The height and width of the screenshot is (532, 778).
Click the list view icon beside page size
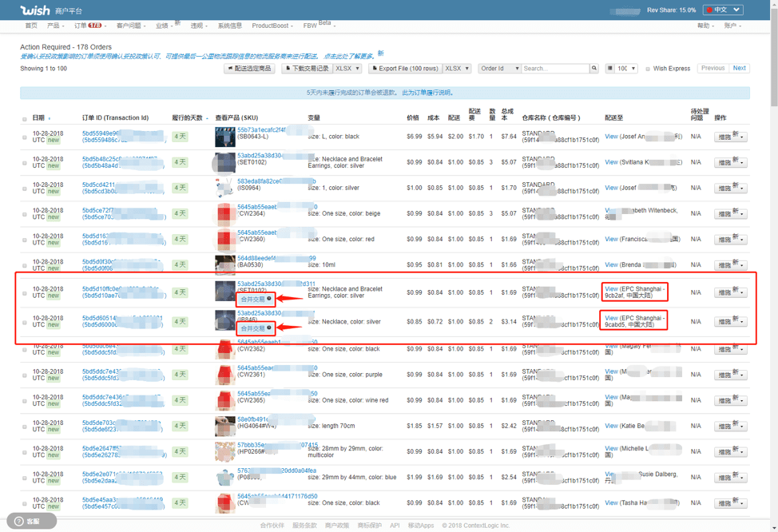609,69
